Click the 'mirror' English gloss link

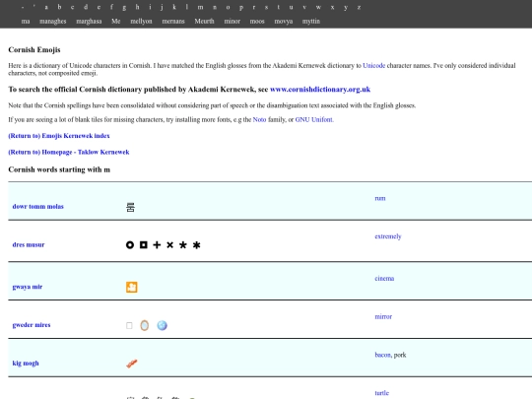[383, 316]
